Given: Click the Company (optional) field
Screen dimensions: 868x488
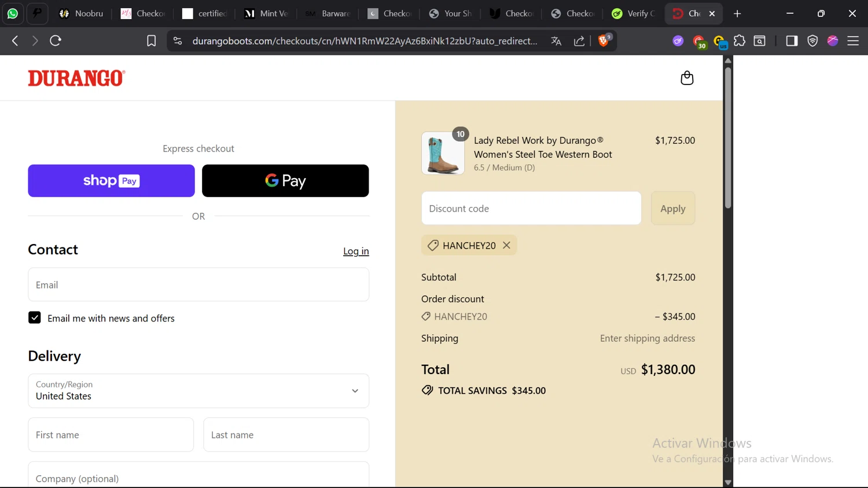Looking at the screenshot, I should [198, 475].
